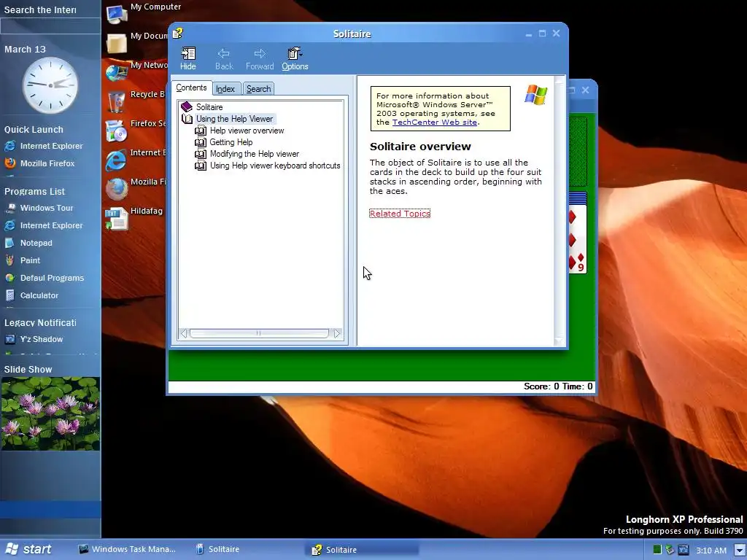Select the Solitaire book in contents tree
Viewport: 747px width, 560px height.
click(209, 107)
